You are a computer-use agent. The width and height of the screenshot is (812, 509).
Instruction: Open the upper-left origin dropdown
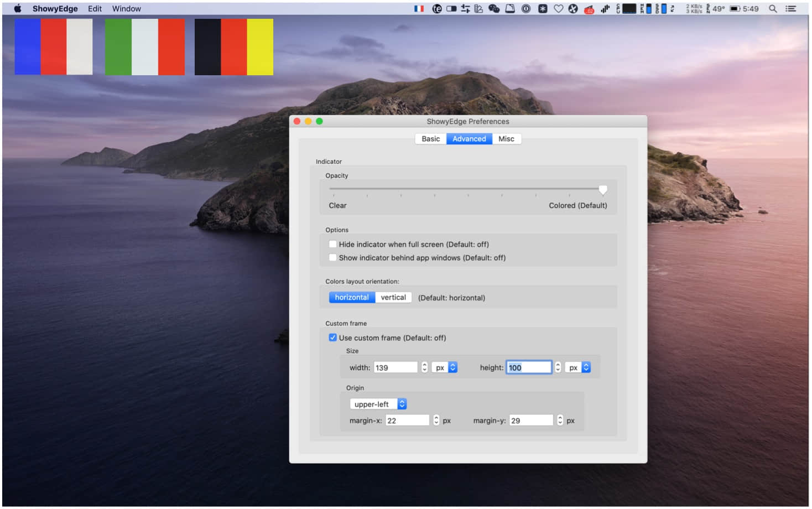(x=378, y=404)
